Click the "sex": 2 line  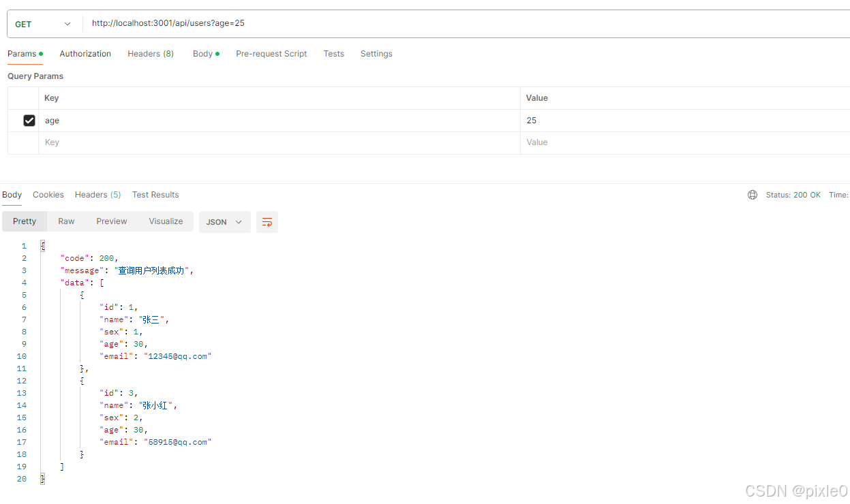121,418
